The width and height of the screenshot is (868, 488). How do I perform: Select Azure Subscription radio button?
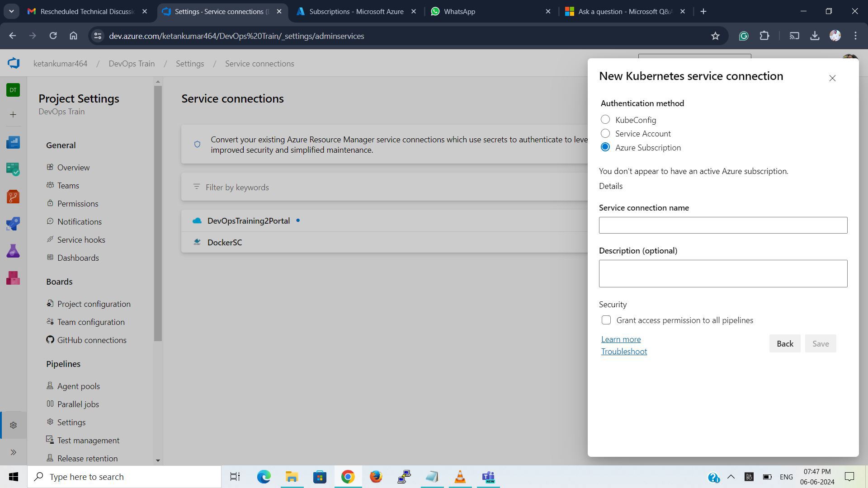pyautogui.click(x=605, y=147)
